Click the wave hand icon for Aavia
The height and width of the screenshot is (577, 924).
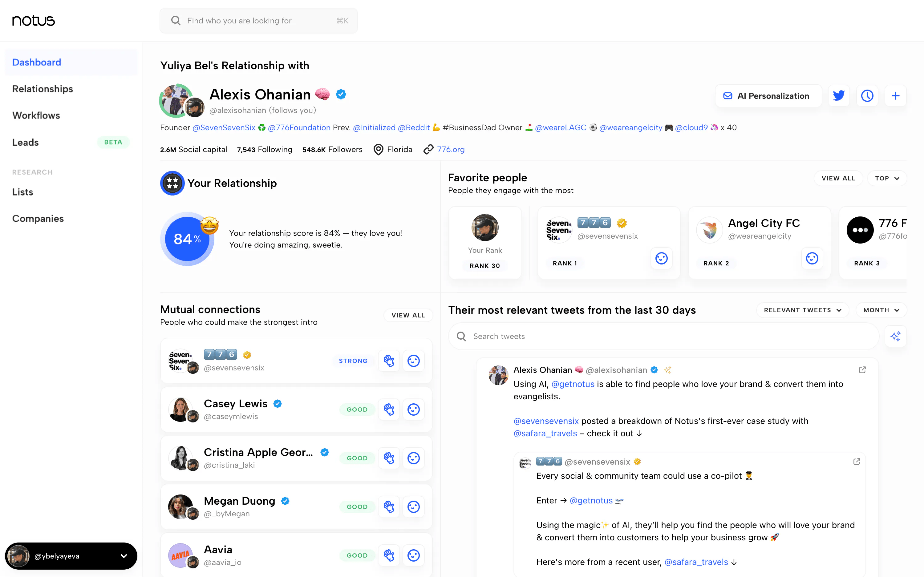(389, 555)
